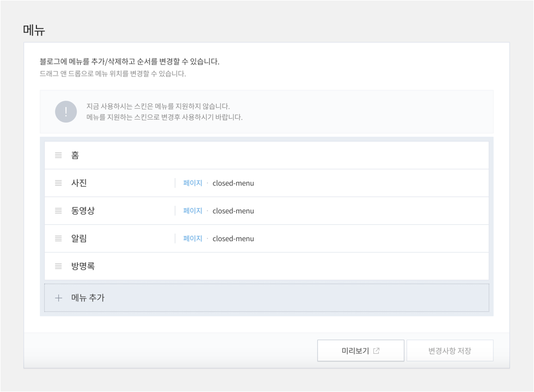Click closed-menu text in the 알림 row
This screenshot has height=392, width=534.
[233, 238]
